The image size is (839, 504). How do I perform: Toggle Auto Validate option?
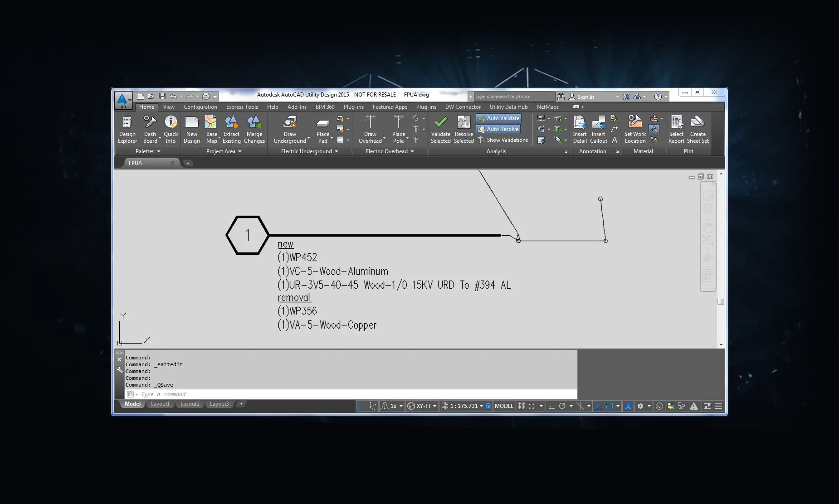click(x=498, y=118)
